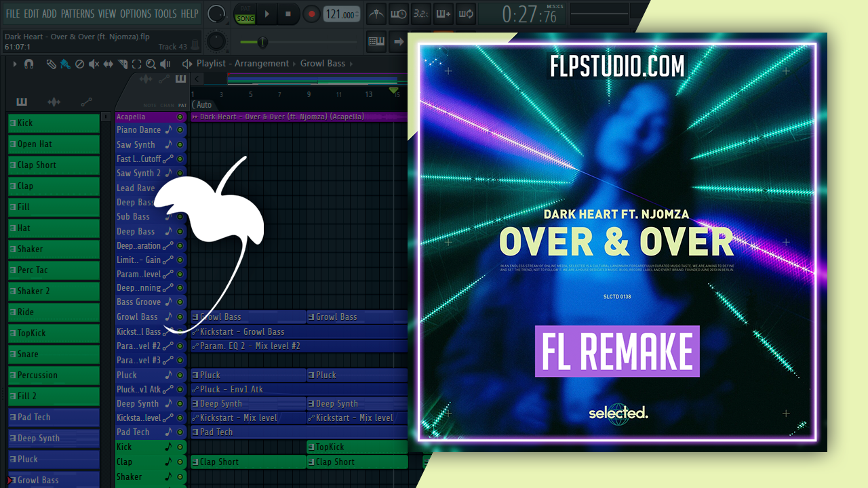
Task: Expand the arrow after Playlist - Arrangement
Action: (295, 64)
